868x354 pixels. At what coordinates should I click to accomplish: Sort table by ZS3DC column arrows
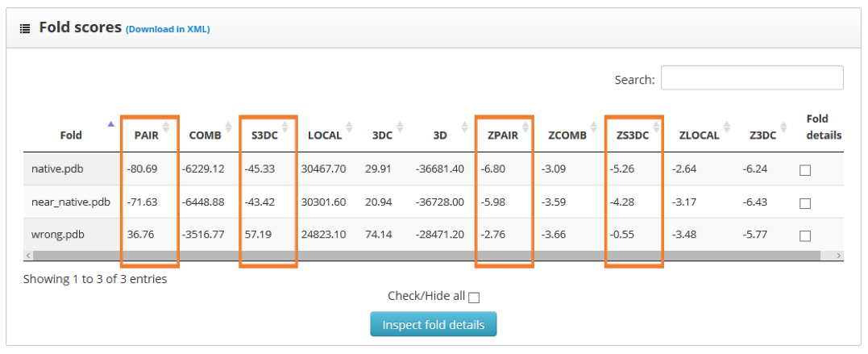click(x=656, y=127)
